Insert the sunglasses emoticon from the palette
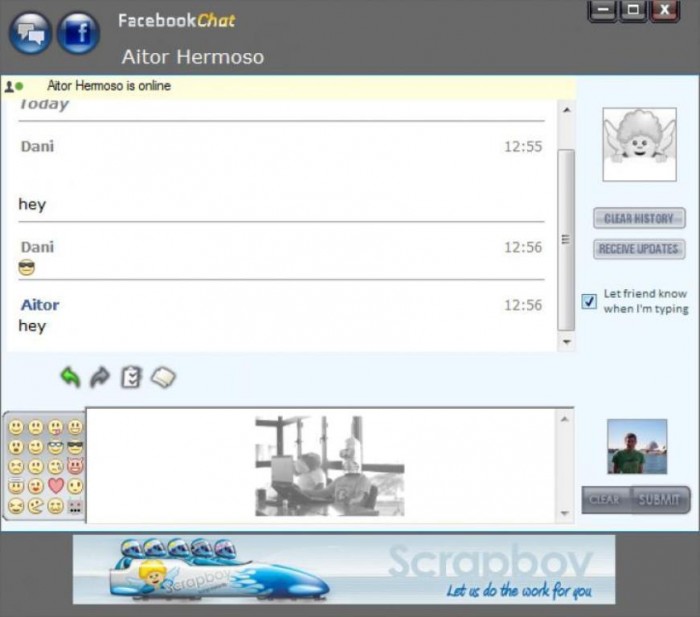 [75, 447]
